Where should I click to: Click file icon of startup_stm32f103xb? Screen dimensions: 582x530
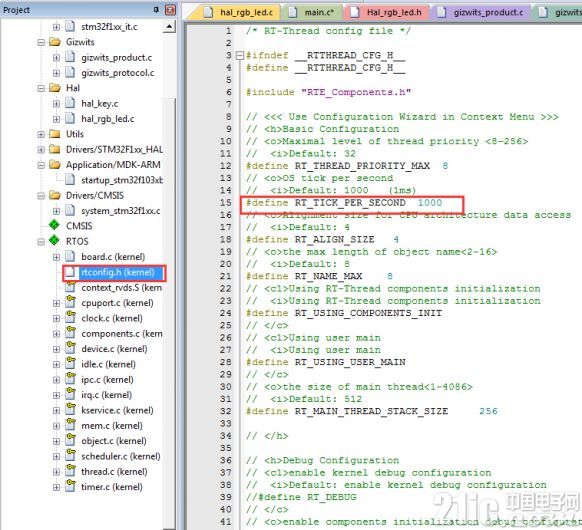(x=70, y=179)
